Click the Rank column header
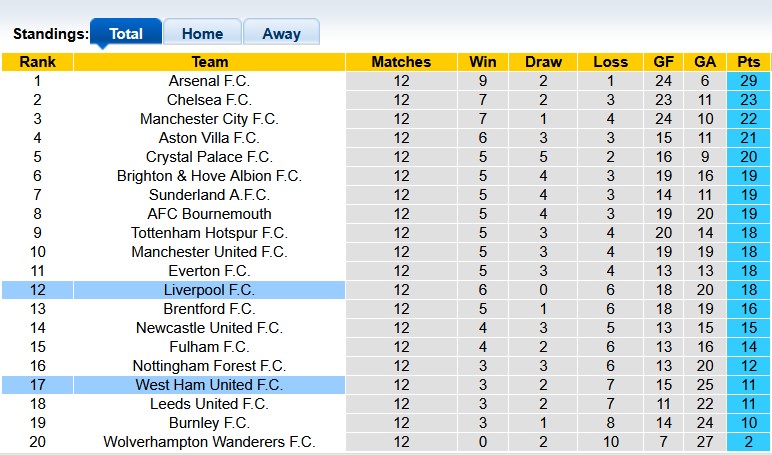Viewport: 772px width, 455px height. coord(37,62)
